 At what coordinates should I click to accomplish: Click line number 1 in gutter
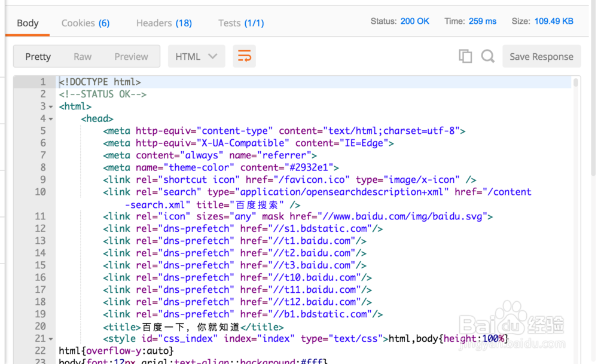coord(42,82)
